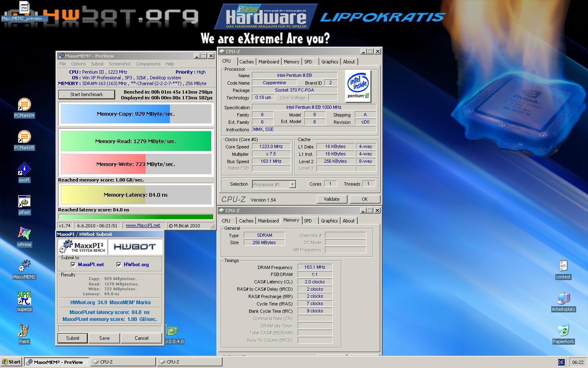The height and width of the screenshot is (368, 588).
Task: Switch to second CPU-Z taskbar button
Action: click(x=189, y=362)
